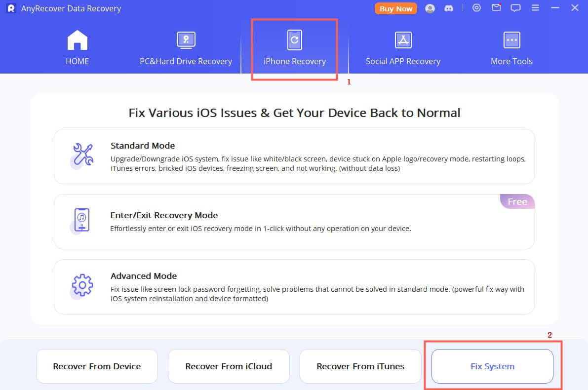
Task: Click the Recover From iCloud button
Action: click(x=229, y=366)
